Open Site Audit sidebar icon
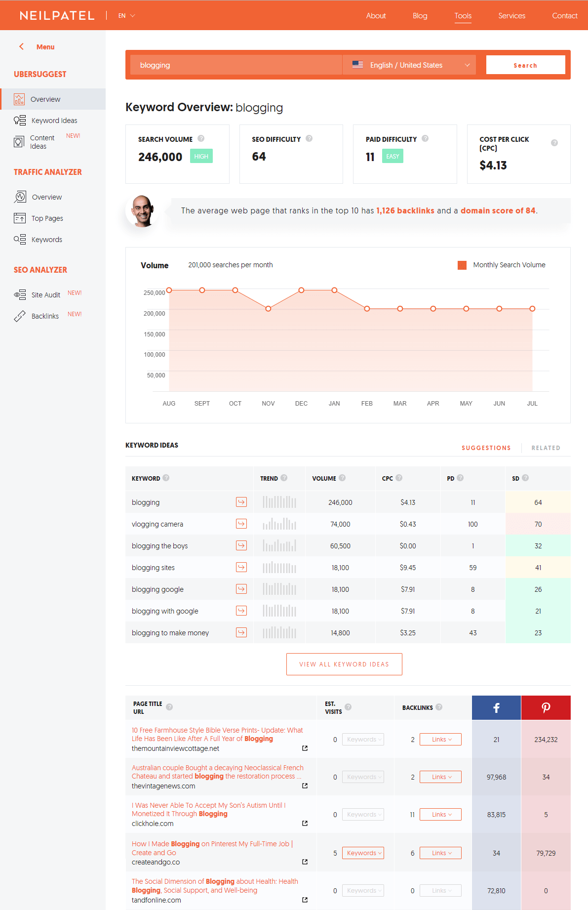 coord(20,295)
